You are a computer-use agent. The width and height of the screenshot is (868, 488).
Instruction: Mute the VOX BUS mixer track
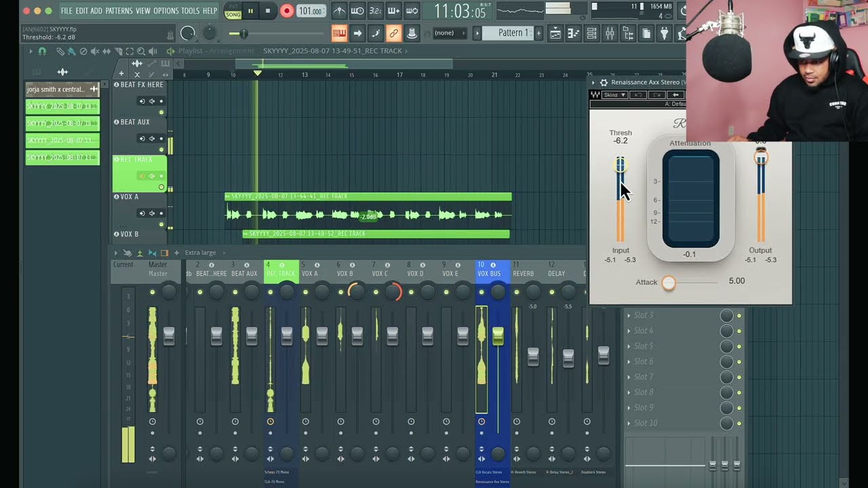click(481, 292)
